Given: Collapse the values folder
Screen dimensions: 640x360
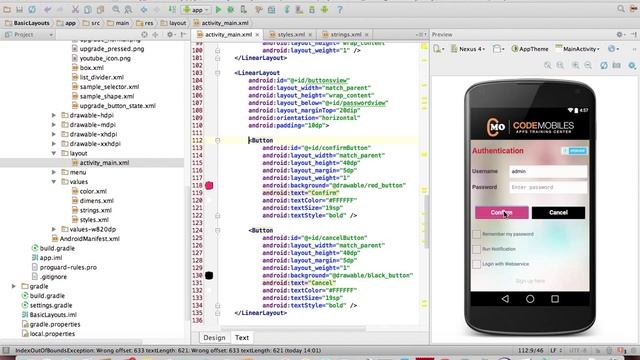Looking at the screenshot, I should (53, 182).
